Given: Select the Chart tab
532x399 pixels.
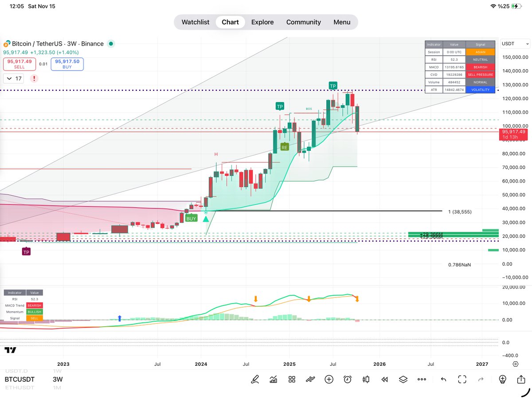Looking at the screenshot, I should [x=231, y=22].
